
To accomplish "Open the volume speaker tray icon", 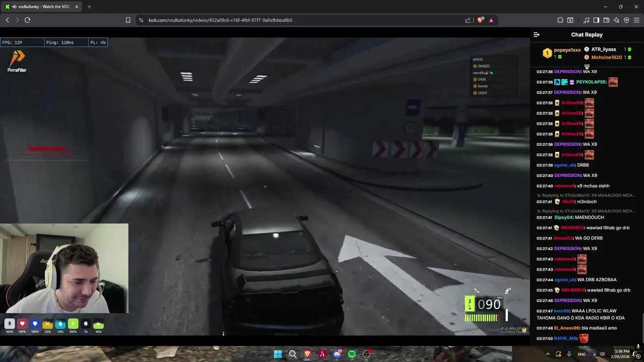I will click(x=602, y=354).
